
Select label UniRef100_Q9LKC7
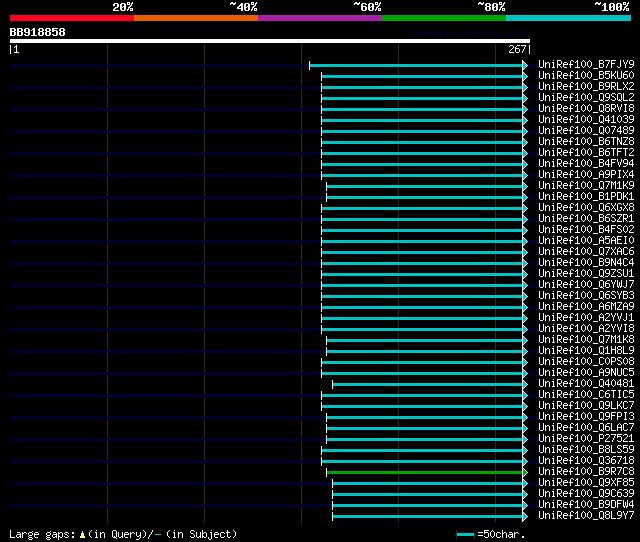(x=586, y=406)
